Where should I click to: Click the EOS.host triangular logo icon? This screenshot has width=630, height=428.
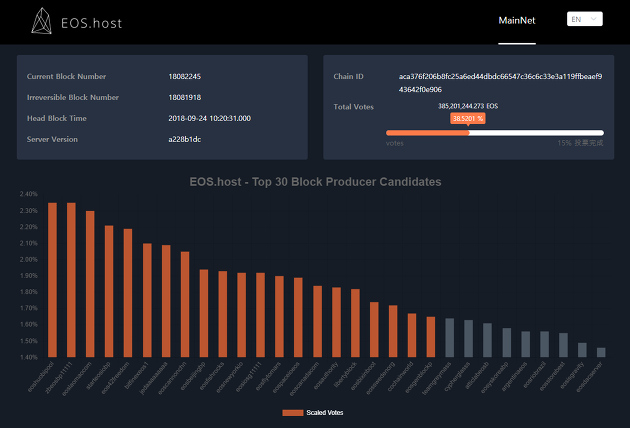click(41, 21)
